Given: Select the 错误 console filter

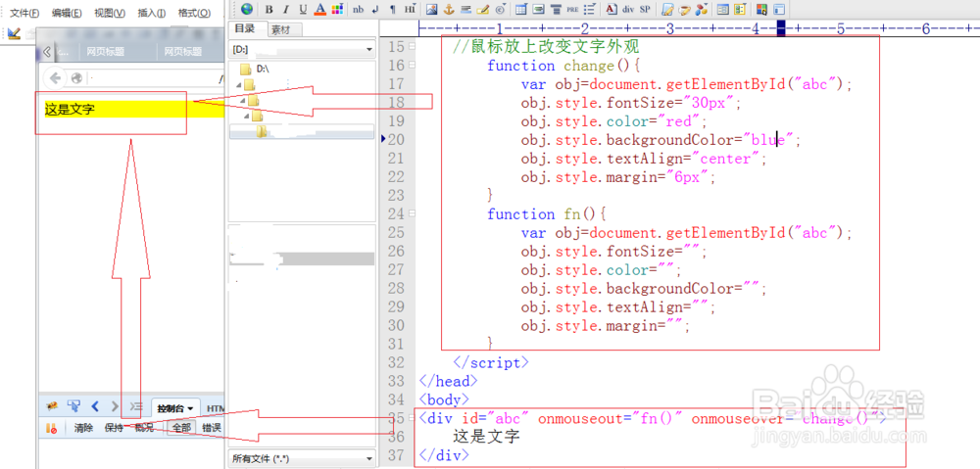Looking at the screenshot, I should pyautogui.click(x=212, y=429).
